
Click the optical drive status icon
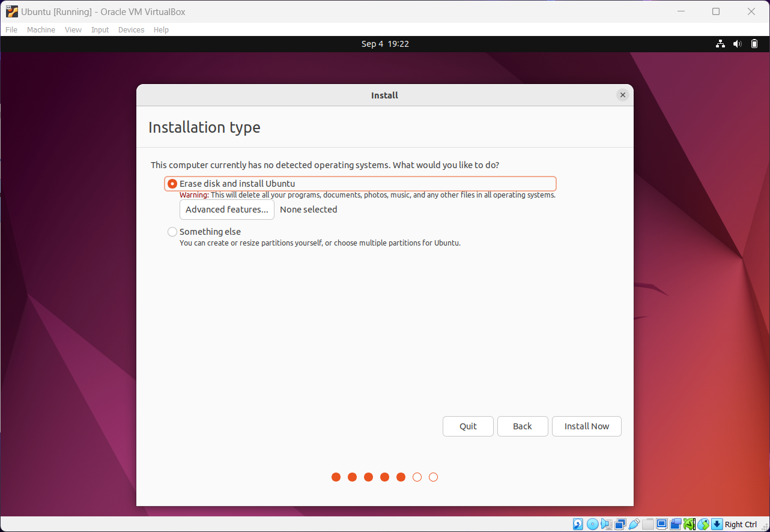592,524
